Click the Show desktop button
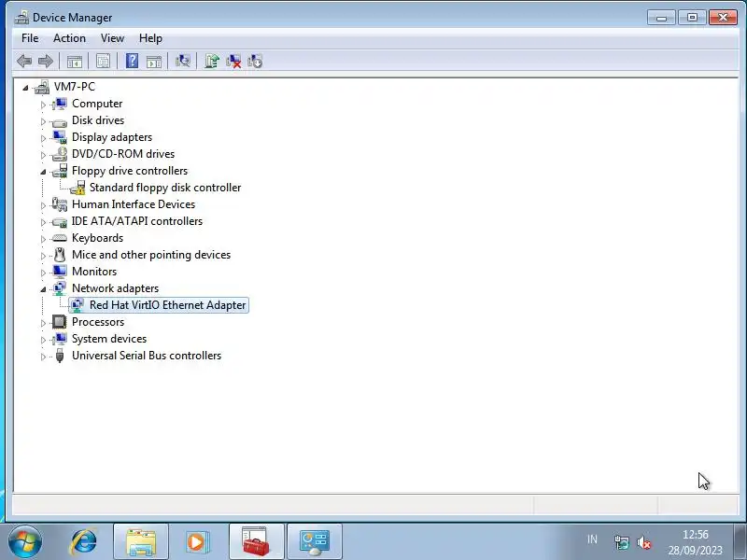The image size is (747, 560). pyautogui.click(x=740, y=542)
